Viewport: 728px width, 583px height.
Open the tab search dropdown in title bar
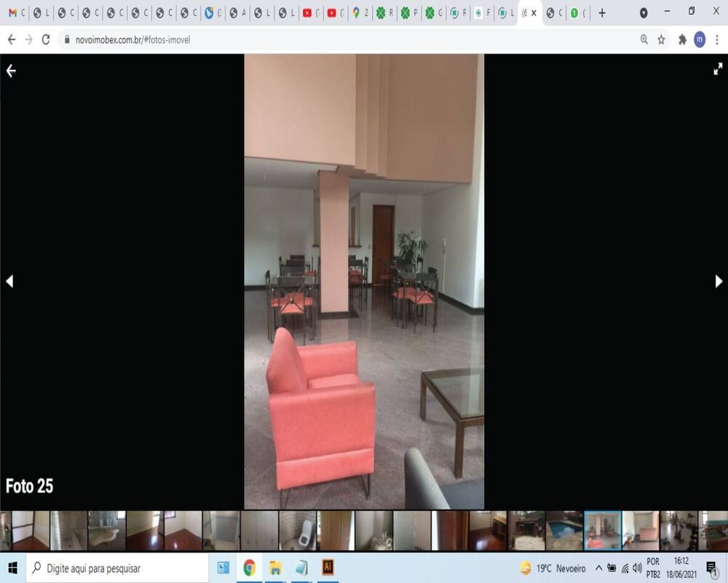pyautogui.click(x=644, y=13)
